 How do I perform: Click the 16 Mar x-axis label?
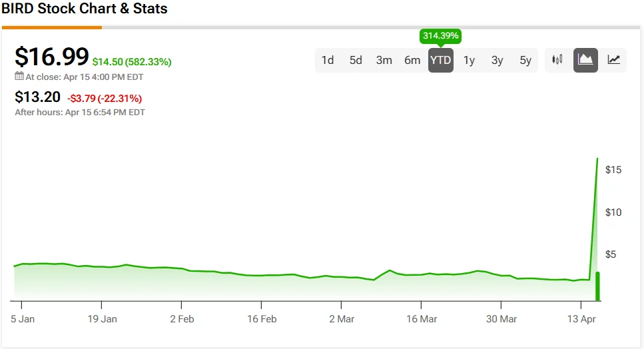pyautogui.click(x=422, y=319)
